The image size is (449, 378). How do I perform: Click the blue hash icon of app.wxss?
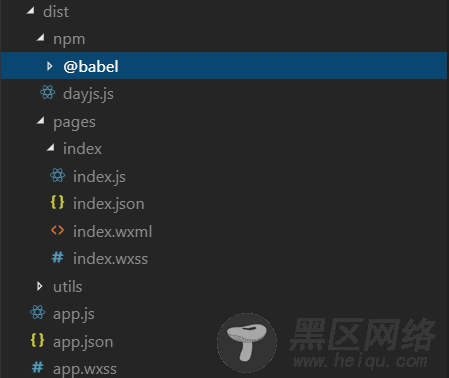tap(37, 367)
